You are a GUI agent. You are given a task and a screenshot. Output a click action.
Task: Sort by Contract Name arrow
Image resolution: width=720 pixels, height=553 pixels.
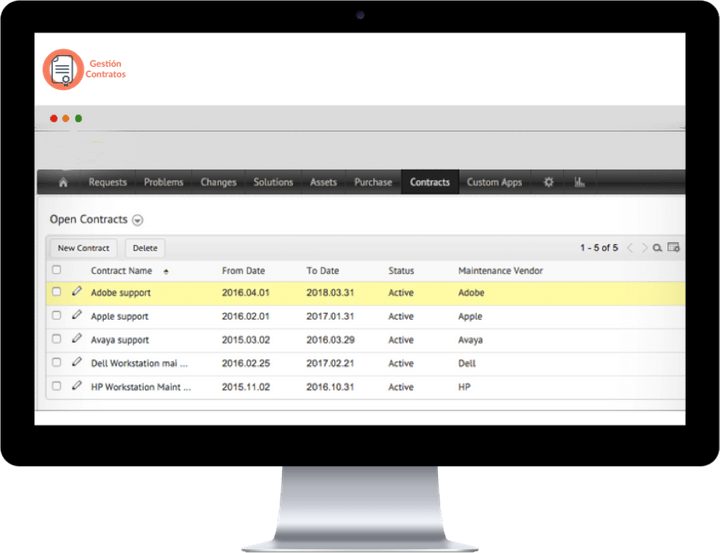coord(166,271)
